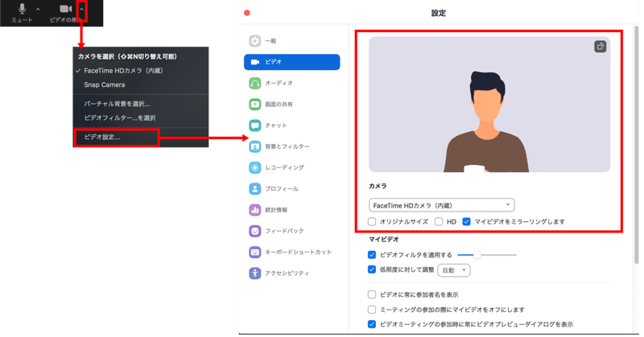Click the フィードバック smiley icon

[255, 231]
